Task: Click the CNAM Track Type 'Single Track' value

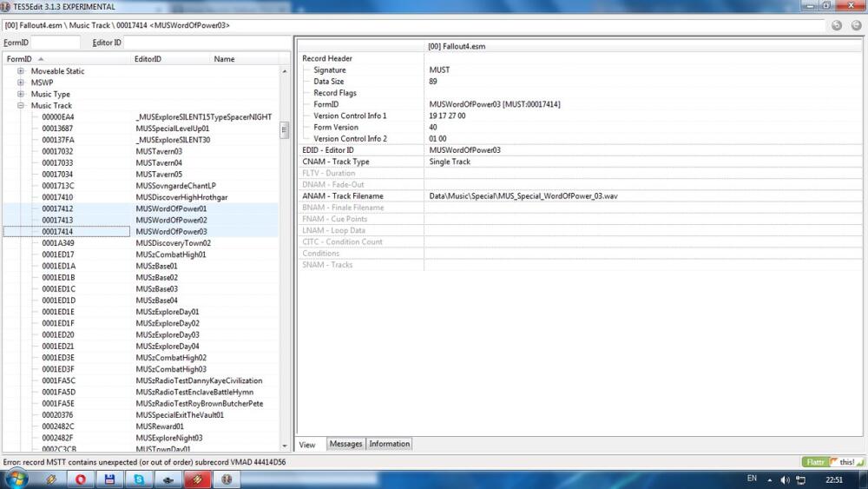Action: click(450, 162)
